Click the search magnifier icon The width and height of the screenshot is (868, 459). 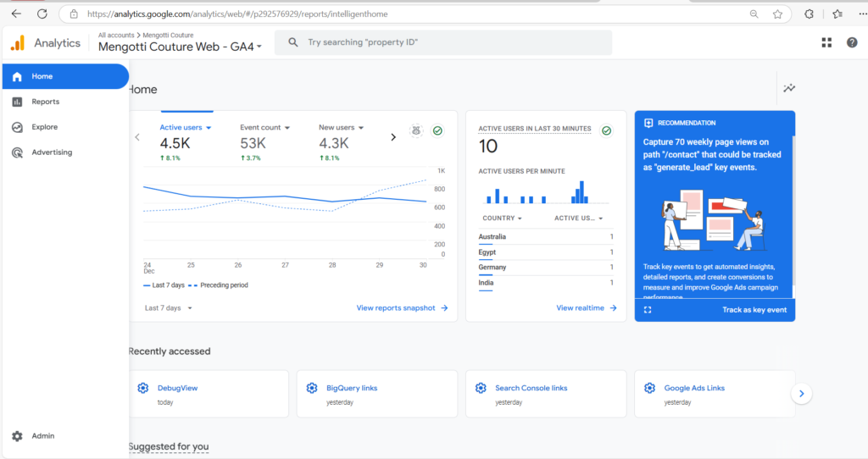coord(292,42)
